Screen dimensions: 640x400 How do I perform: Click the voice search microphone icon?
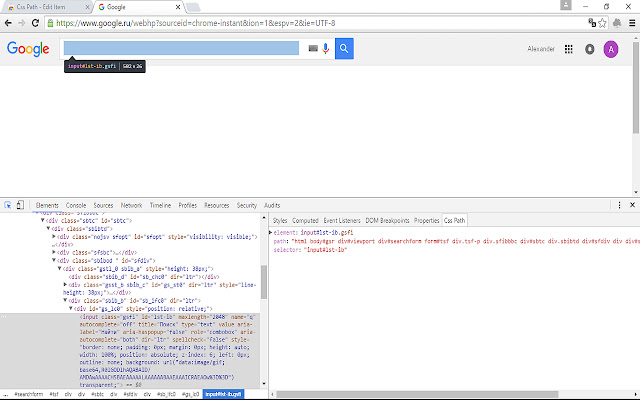[326, 48]
